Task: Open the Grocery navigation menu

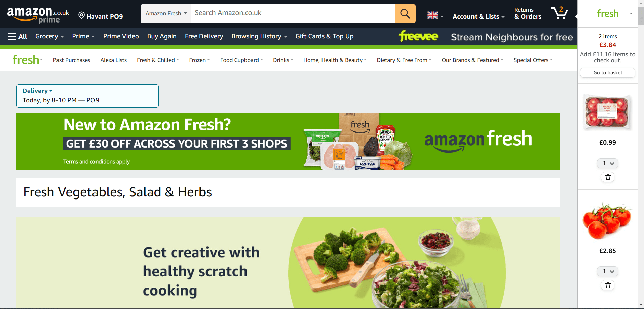Action: (49, 36)
